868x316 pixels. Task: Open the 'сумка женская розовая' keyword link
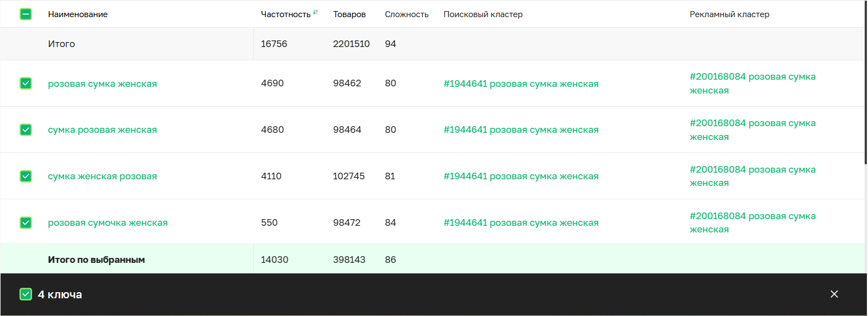coord(102,176)
